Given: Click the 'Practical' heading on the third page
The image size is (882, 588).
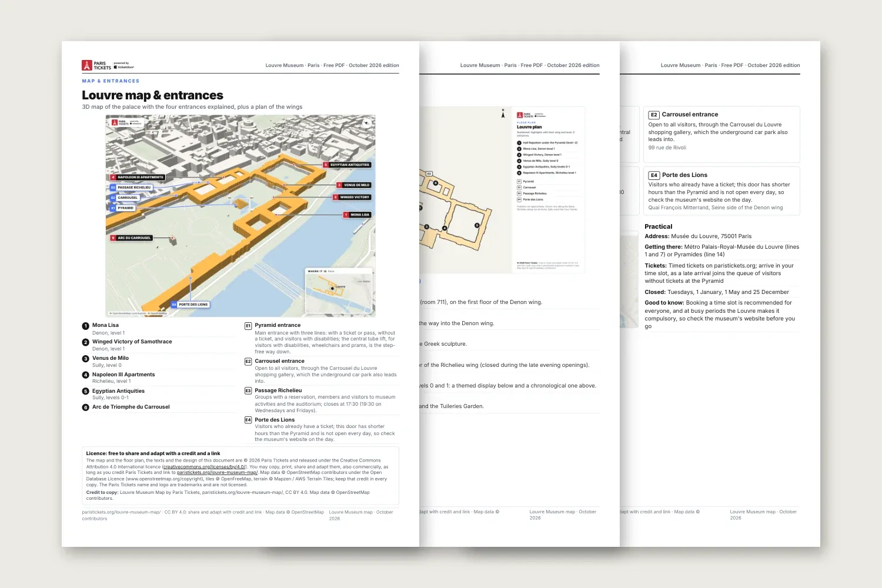Looking at the screenshot, I should click(658, 227).
